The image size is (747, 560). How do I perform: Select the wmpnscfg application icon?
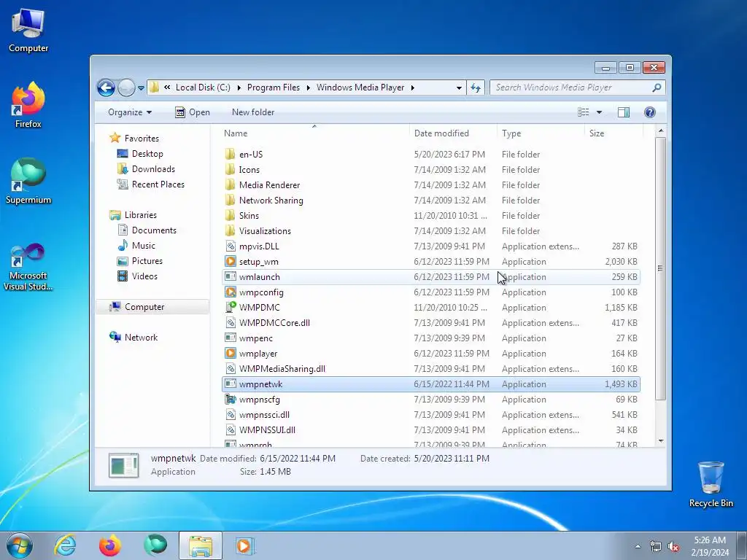[230, 399]
